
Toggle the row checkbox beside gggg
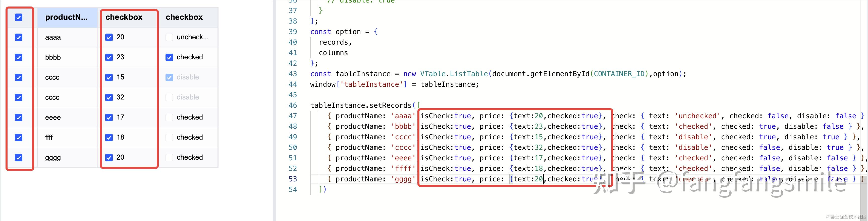point(19,157)
